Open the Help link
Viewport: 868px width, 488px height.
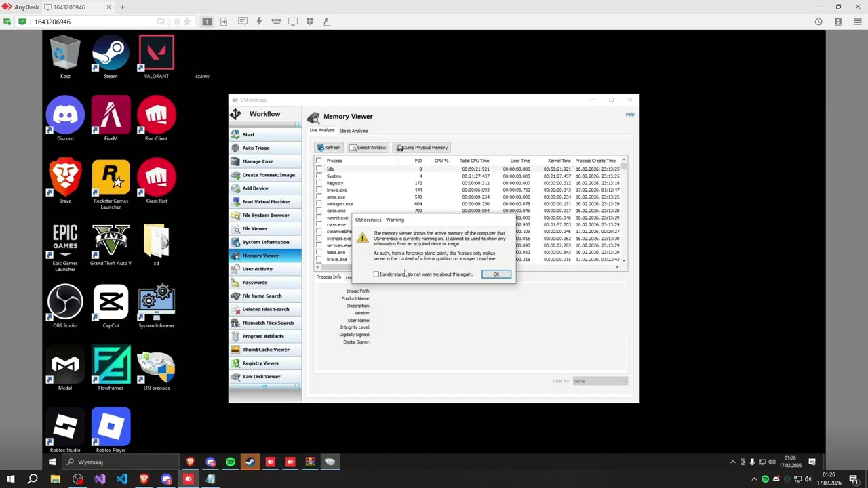[x=630, y=115]
